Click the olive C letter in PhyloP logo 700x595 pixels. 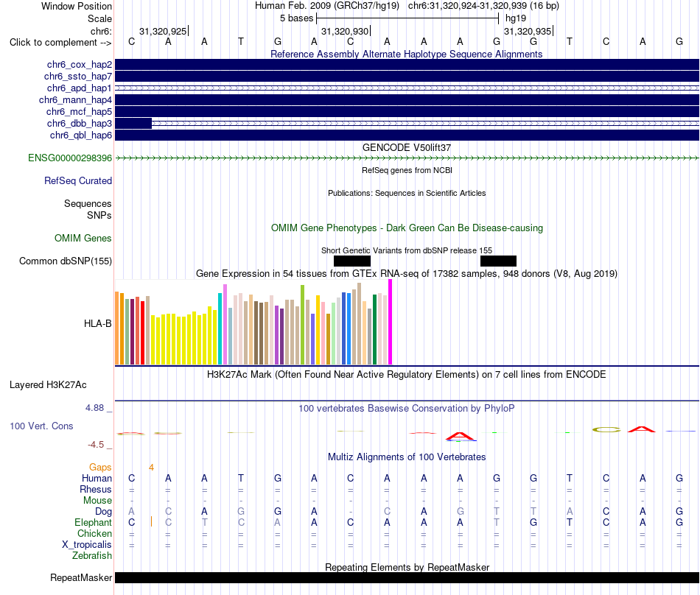606,430
